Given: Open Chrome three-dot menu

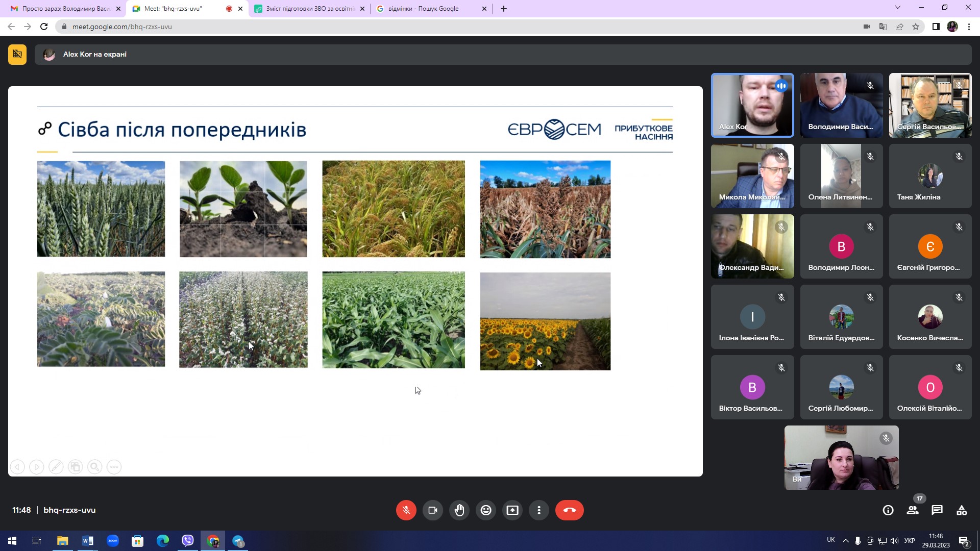Looking at the screenshot, I should (969, 27).
